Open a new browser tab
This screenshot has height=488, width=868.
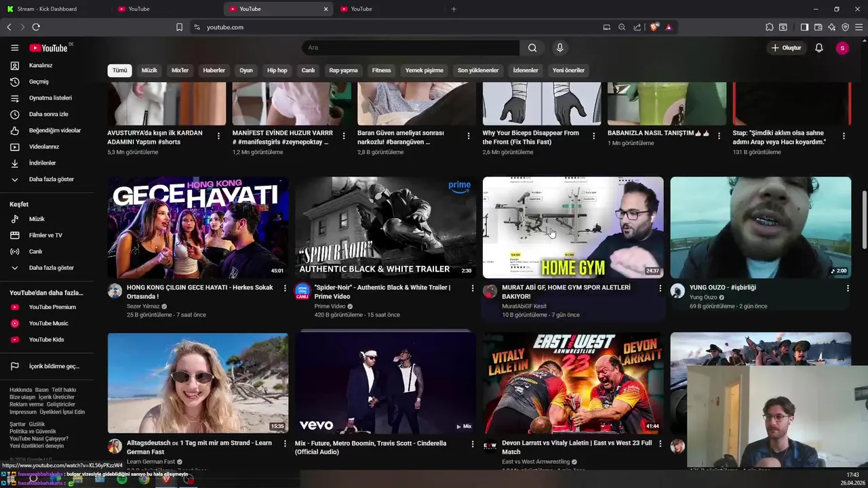(454, 9)
